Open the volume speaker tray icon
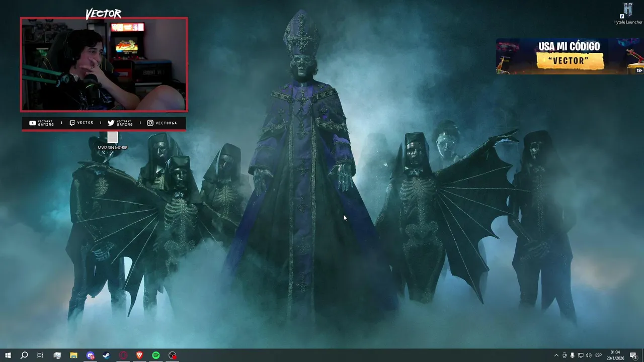644x362 pixels. coord(589,355)
